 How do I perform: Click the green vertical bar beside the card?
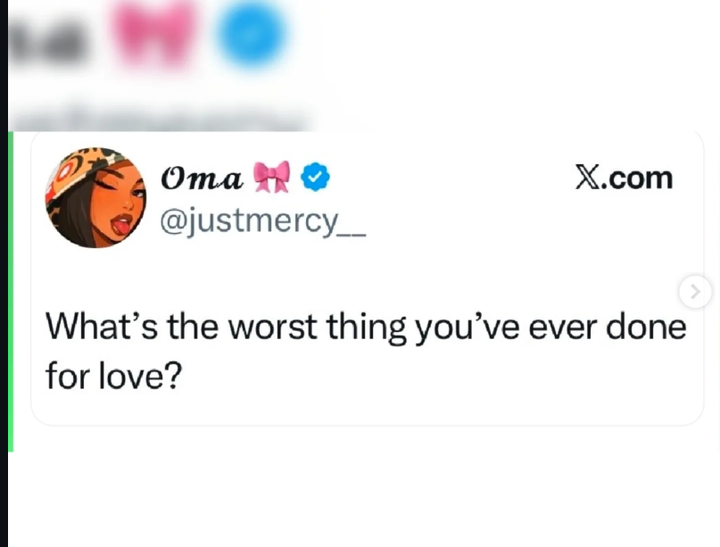[10, 290]
